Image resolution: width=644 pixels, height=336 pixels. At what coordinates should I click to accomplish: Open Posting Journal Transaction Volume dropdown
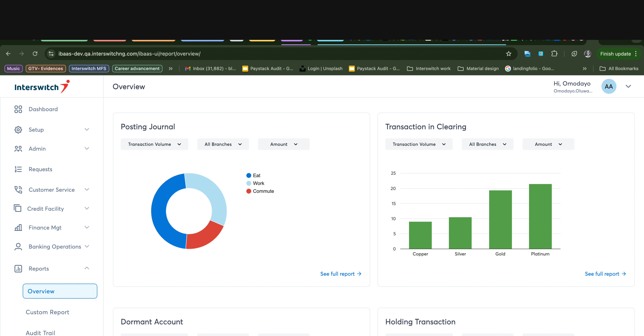coord(154,144)
